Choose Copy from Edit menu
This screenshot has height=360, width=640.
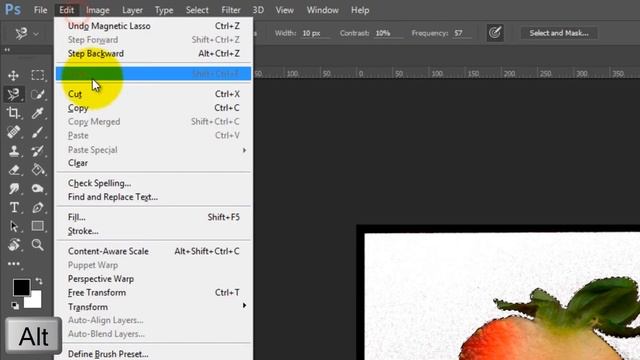153,108
